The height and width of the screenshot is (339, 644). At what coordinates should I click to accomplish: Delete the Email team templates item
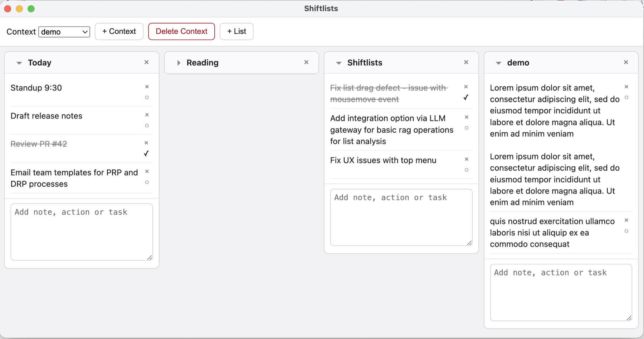(x=147, y=172)
